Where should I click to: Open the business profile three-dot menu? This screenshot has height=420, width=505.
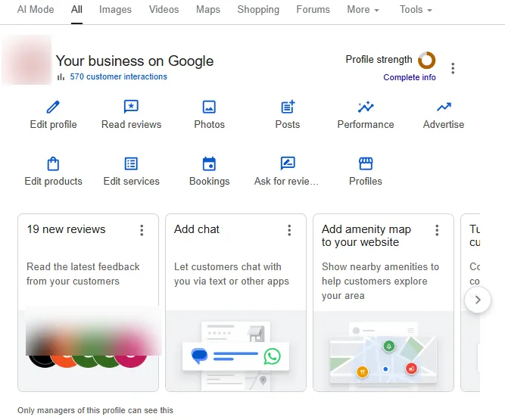click(453, 68)
